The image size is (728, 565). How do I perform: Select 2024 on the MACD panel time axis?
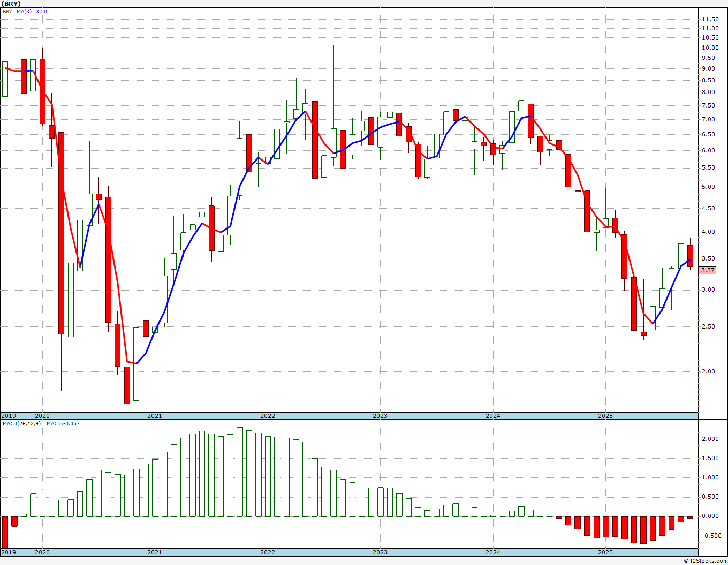point(493,552)
